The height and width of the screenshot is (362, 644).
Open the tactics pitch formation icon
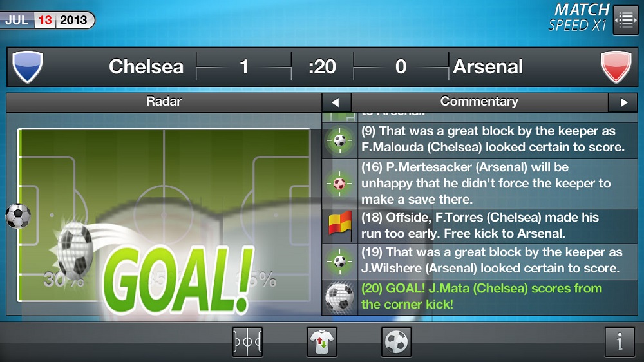pyautogui.click(x=247, y=341)
